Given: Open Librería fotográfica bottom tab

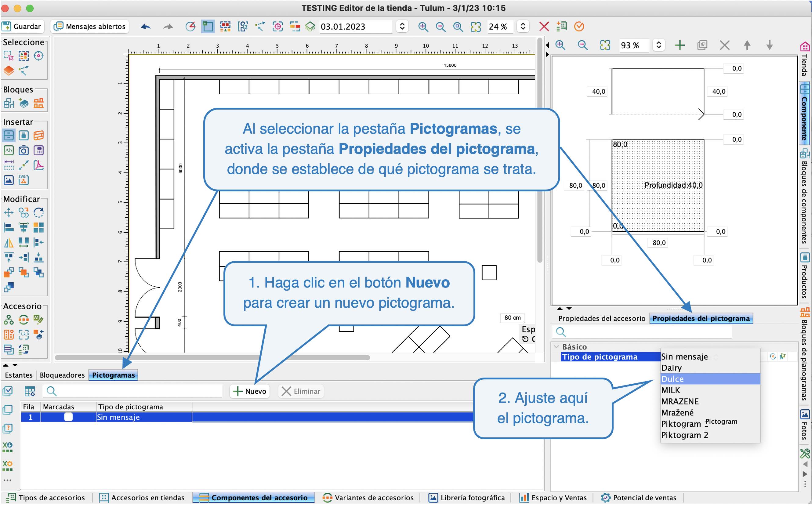Looking at the screenshot, I should click(x=467, y=498).
